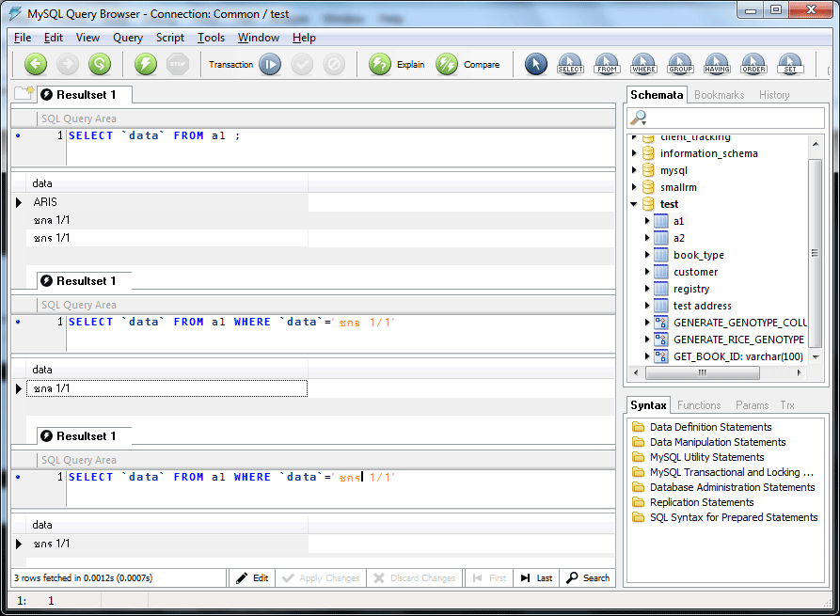Switch to the Bookmarks tab
840x616 pixels.
click(x=719, y=95)
